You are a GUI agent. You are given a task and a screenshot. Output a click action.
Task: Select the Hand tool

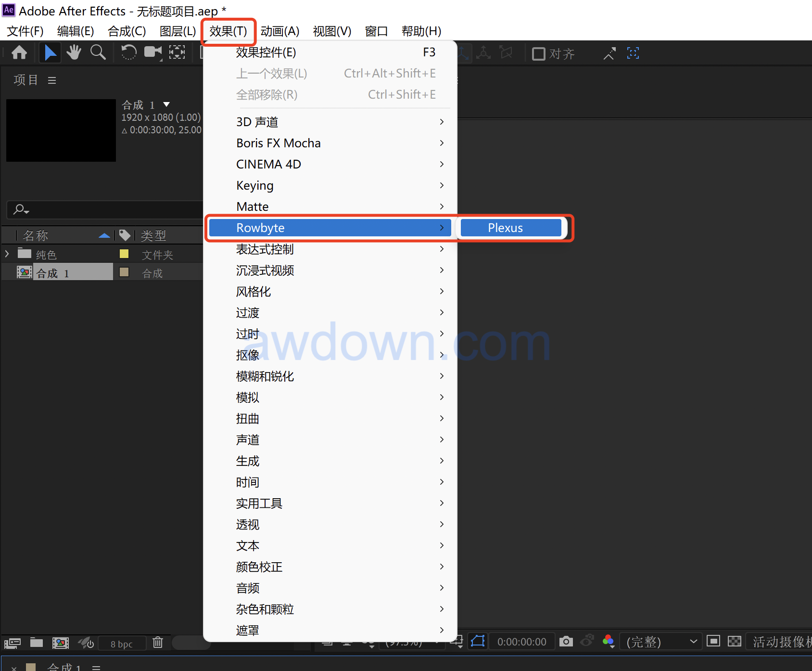[x=74, y=52]
